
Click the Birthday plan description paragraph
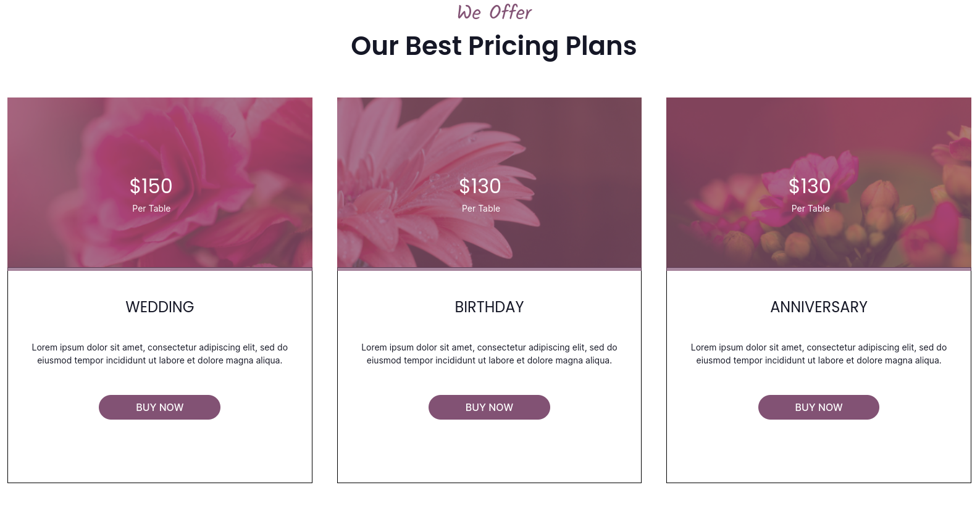(x=489, y=354)
